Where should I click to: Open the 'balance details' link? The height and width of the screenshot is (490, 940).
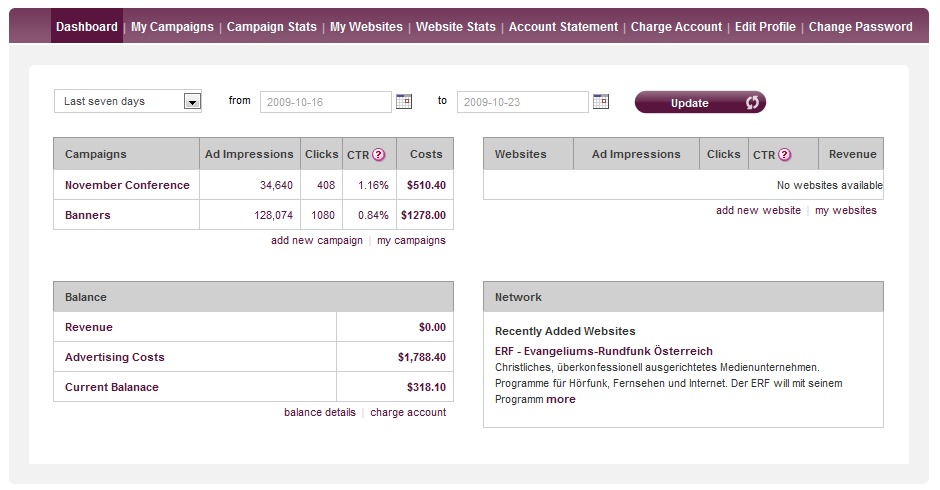pyautogui.click(x=319, y=413)
